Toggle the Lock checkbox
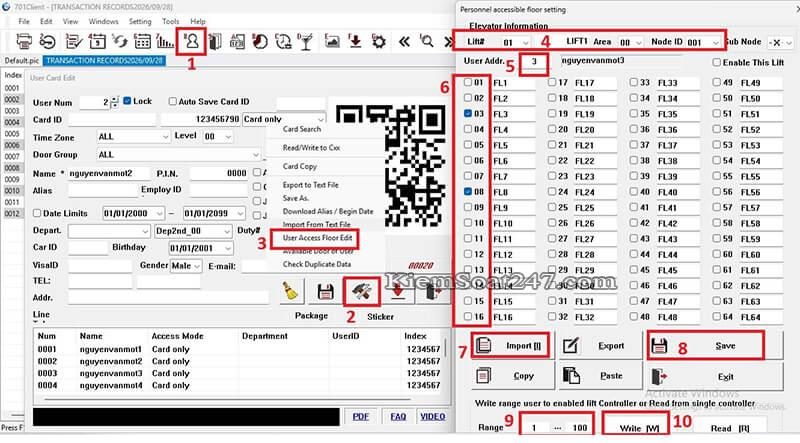The image size is (800, 443). pos(127,101)
